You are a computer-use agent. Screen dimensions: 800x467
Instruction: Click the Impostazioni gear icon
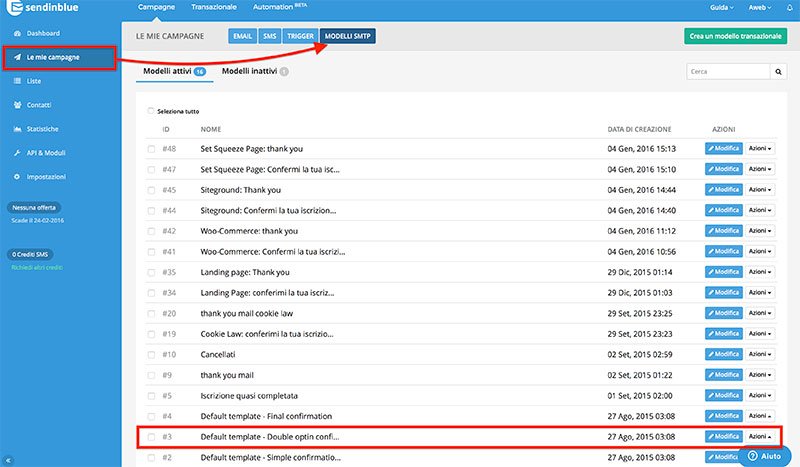click(x=17, y=177)
